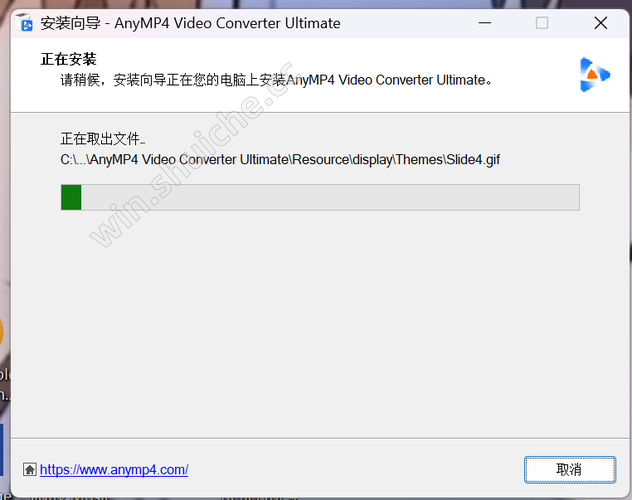Click the 正在取出文件 status label
The height and width of the screenshot is (500, 632).
point(102,139)
